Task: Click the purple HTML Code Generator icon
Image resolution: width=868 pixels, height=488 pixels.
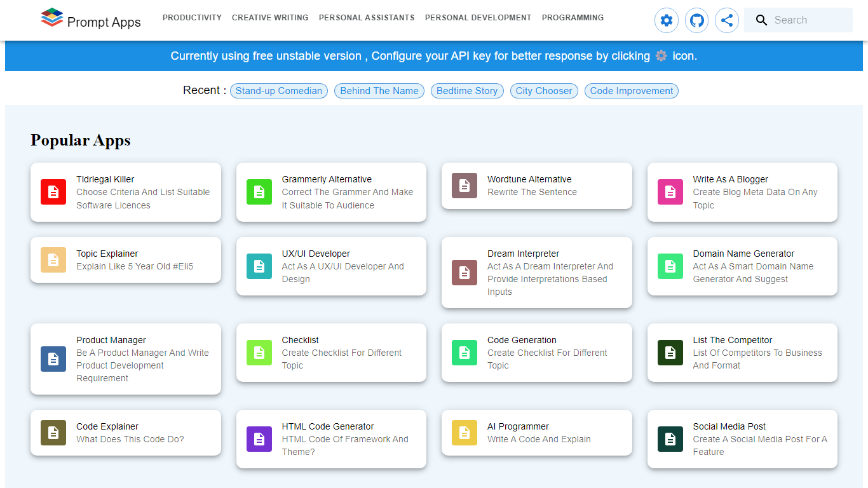Action: click(x=259, y=439)
